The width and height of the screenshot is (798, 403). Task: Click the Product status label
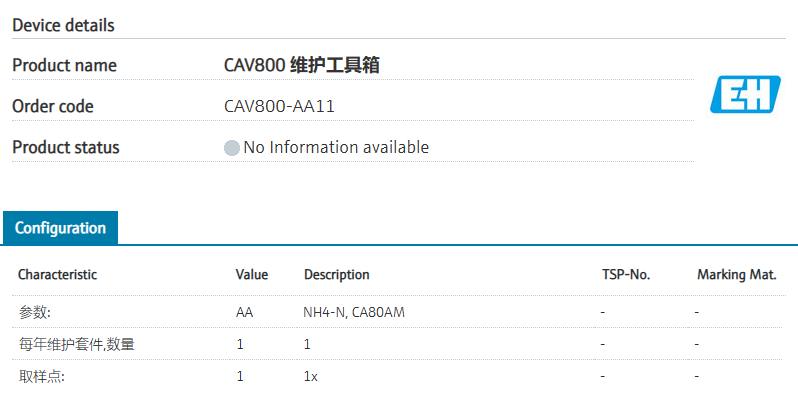pos(65,148)
